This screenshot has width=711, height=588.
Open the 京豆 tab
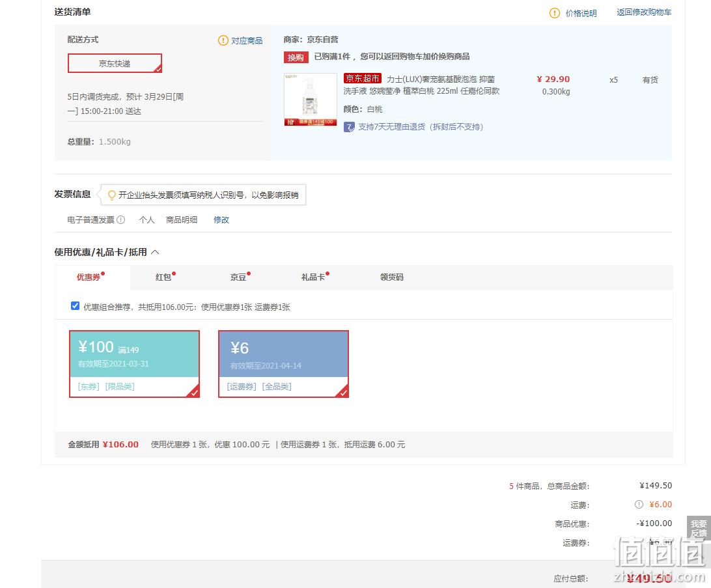238,277
